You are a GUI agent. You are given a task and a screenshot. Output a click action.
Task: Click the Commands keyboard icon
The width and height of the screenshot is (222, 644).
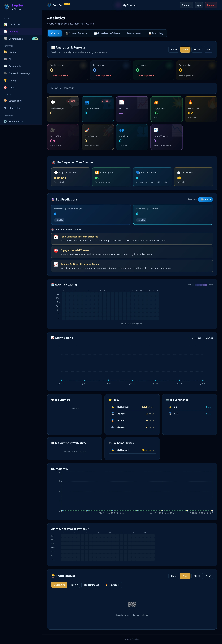5,66
